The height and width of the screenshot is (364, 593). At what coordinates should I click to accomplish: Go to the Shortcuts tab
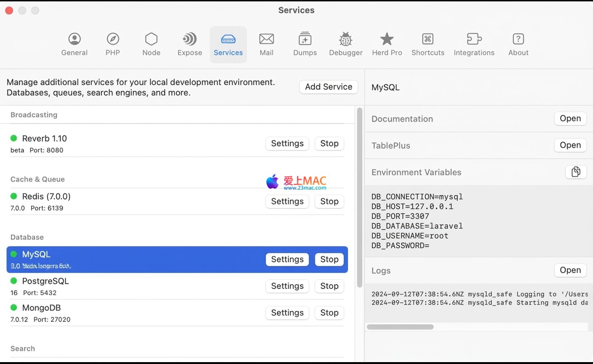[x=428, y=45]
